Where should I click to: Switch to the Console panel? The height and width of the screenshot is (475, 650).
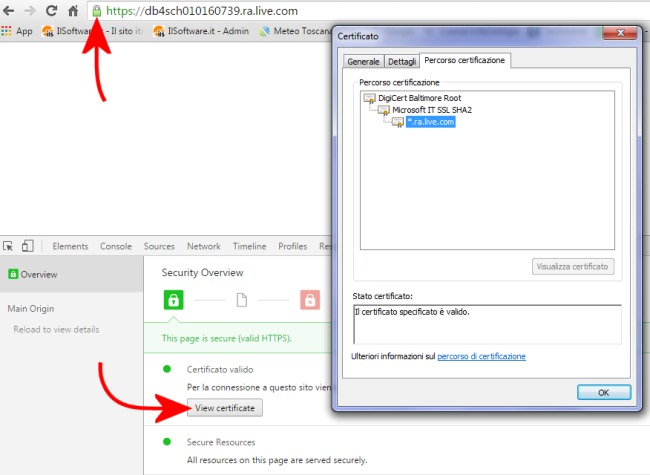116,246
